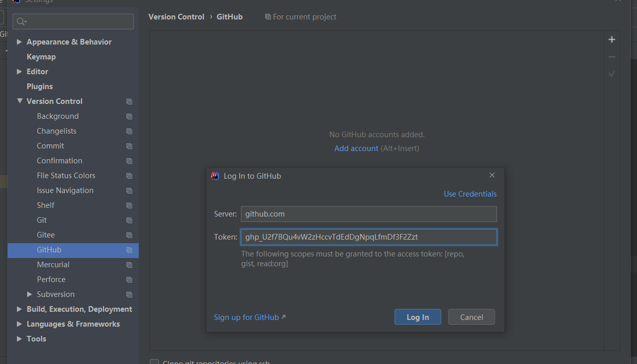Viewport: 637px width, 364px height.
Task: Expand the Editor section arrow
Action: click(x=19, y=72)
